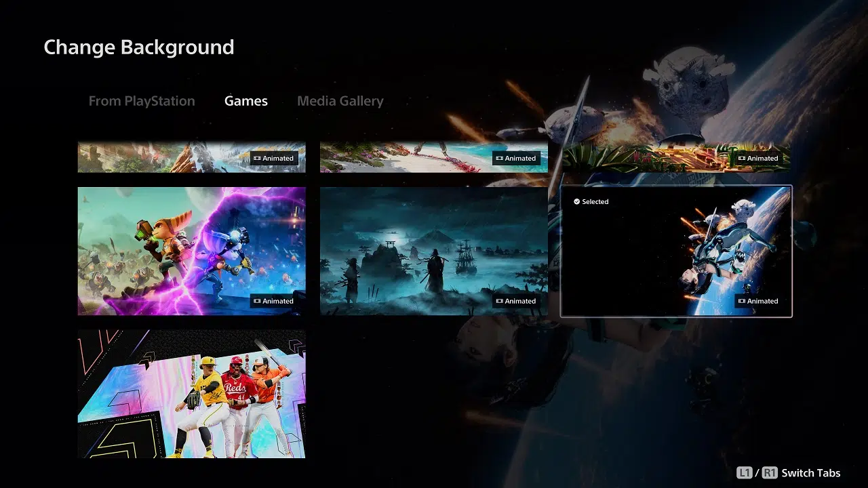Select the space heroine selected background tile

[x=676, y=251]
